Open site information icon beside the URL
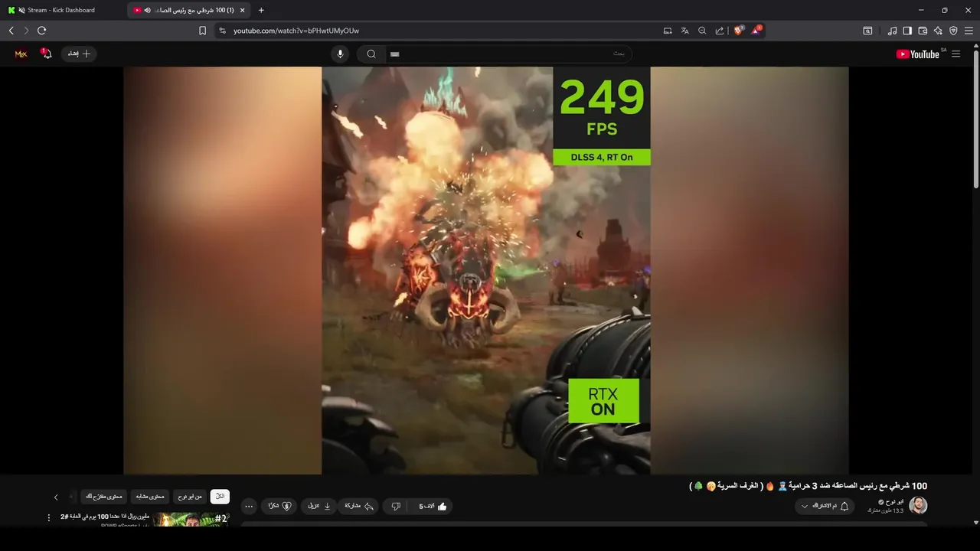The image size is (980, 551). (x=222, y=31)
